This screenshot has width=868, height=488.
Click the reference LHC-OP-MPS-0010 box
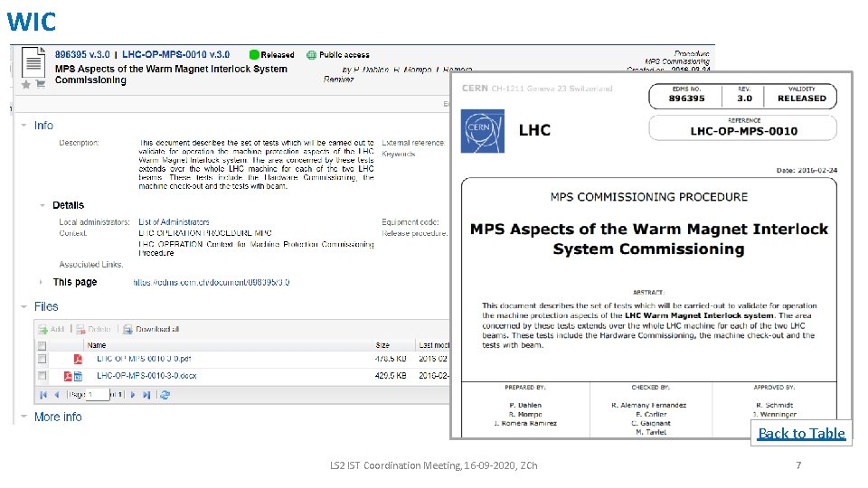tap(743, 127)
